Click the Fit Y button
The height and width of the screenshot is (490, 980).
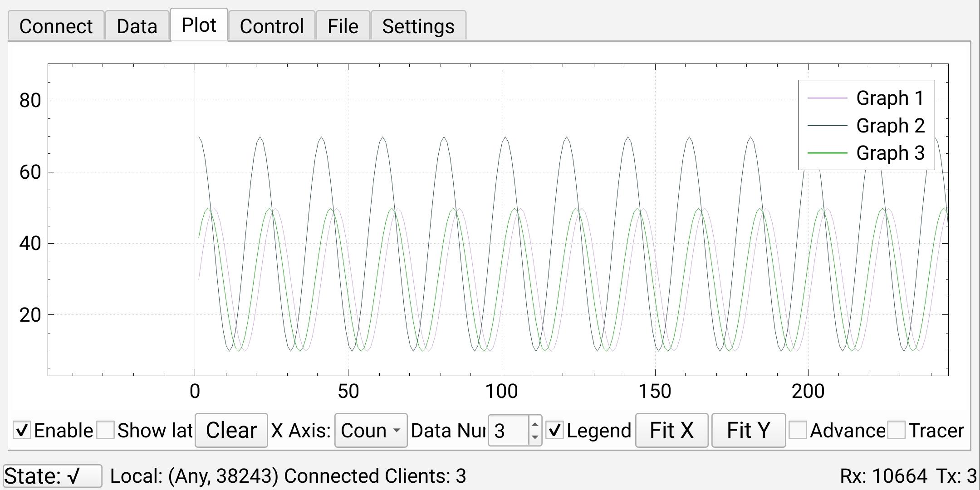[748, 430]
